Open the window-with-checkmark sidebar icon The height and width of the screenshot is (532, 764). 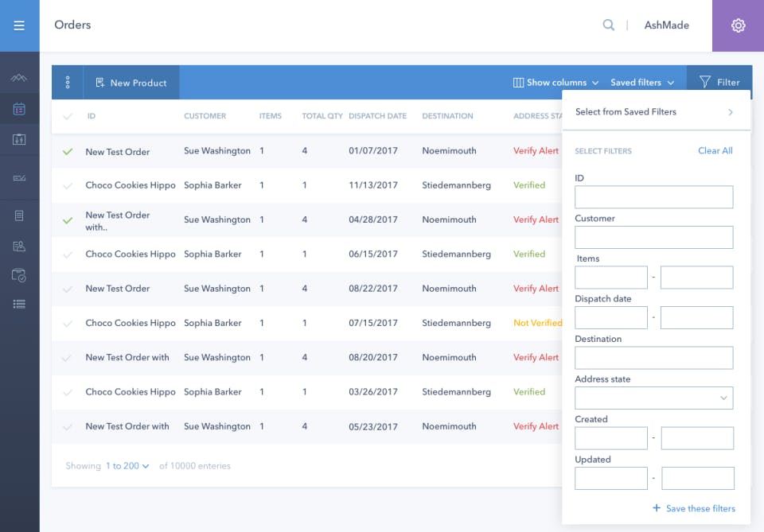tap(19, 275)
